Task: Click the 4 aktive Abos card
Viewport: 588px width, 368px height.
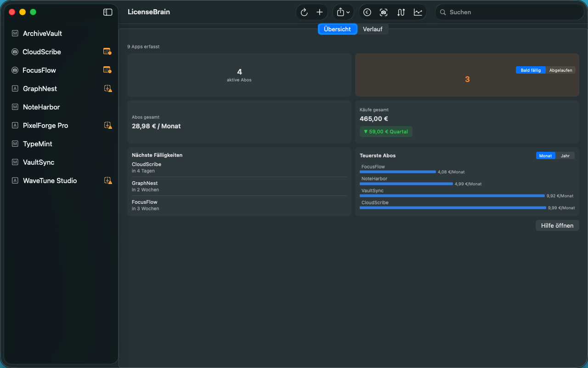Action: [x=239, y=75]
